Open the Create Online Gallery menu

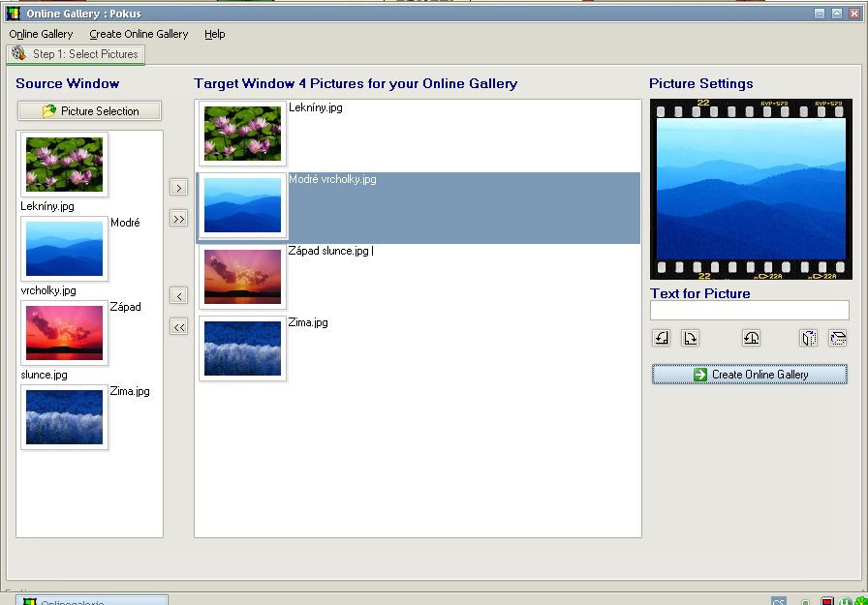click(x=139, y=34)
